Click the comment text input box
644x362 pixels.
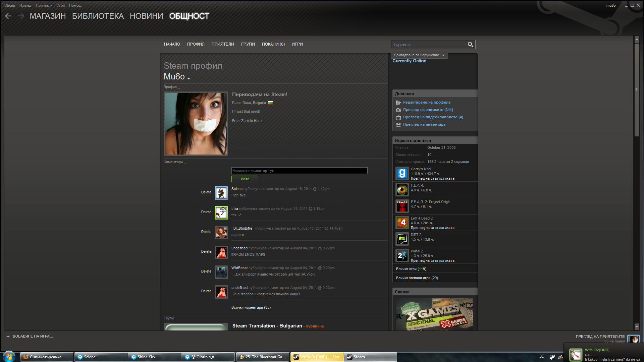pyautogui.click(x=300, y=171)
